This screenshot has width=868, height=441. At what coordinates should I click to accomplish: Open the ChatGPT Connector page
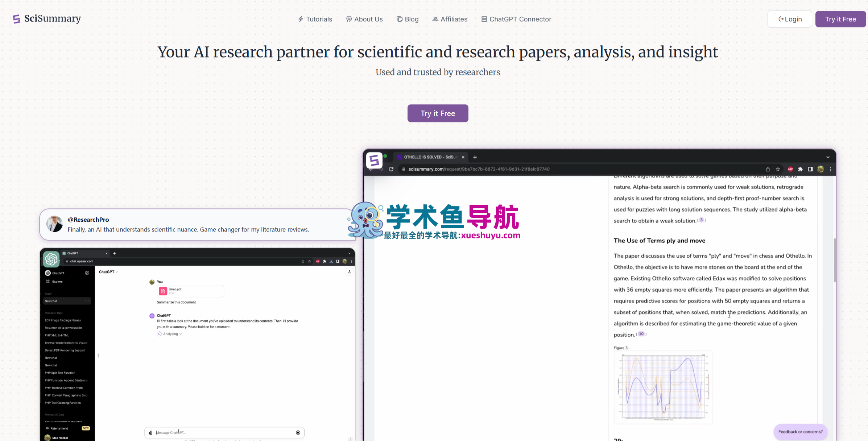coord(516,19)
